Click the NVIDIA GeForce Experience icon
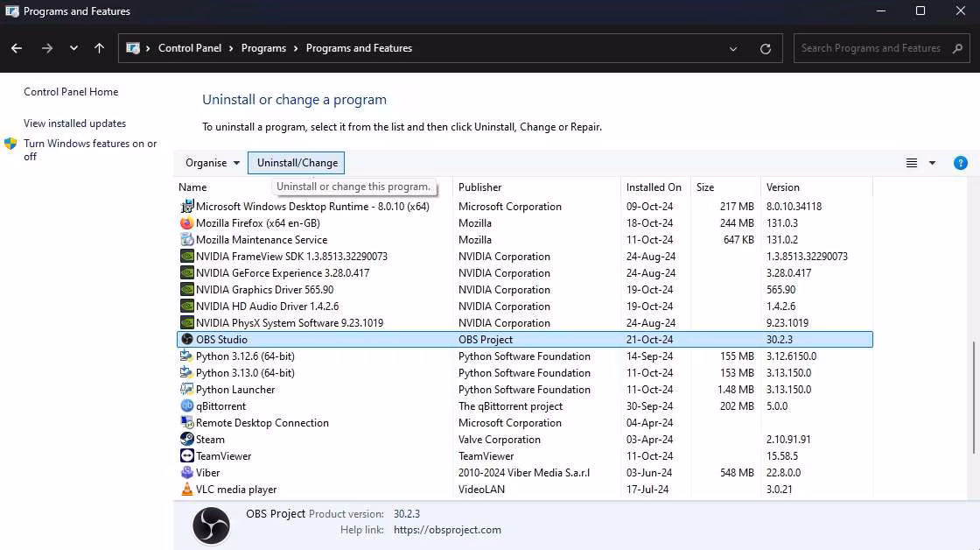 pyautogui.click(x=187, y=272)
